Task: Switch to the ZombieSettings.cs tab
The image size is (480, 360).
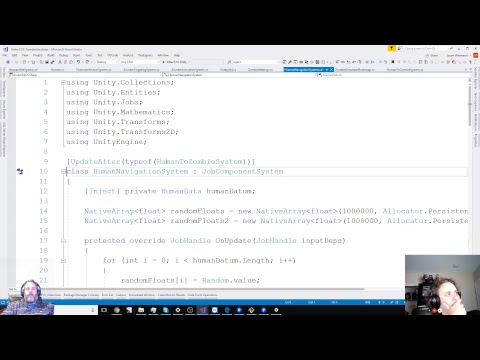Action: [x=260, y=70]
